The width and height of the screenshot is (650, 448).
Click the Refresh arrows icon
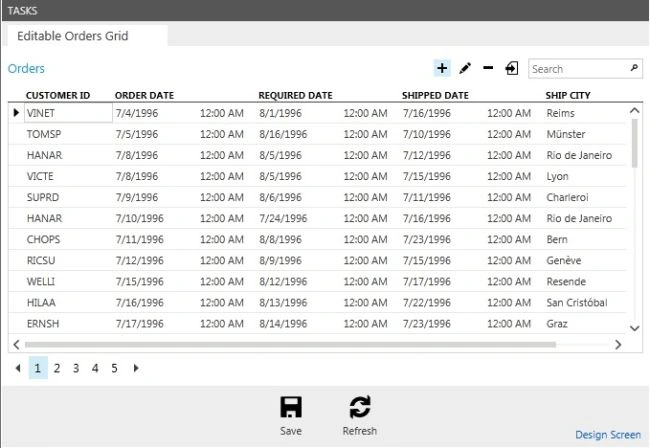click(359, 407)
